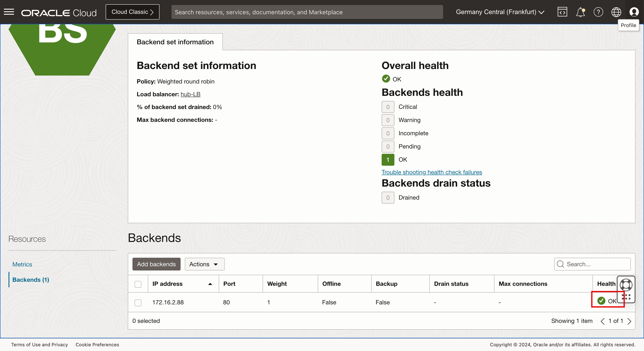Click the Help question mark icon

pos(598,12)
